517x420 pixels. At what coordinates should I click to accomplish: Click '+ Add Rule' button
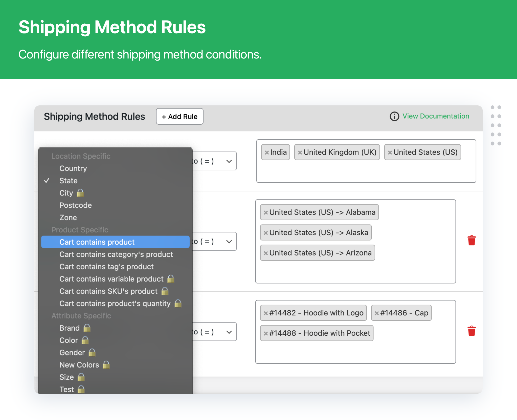pos(179,116)
